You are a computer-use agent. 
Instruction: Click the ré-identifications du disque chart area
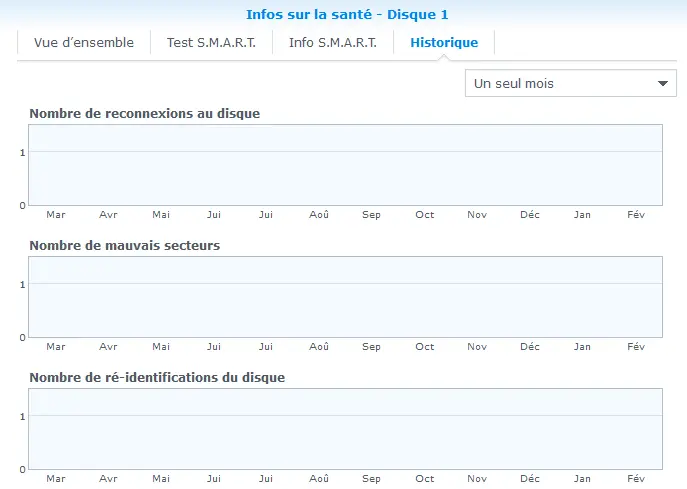345,429
